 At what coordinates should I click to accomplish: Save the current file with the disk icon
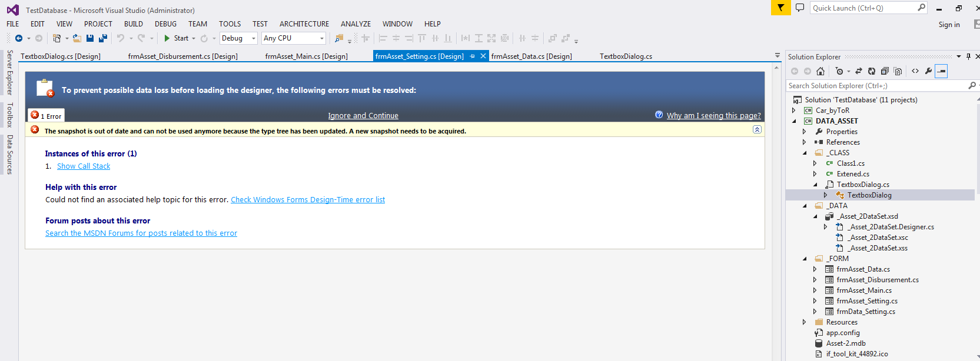pyautogui.click(x=90, y=38)
